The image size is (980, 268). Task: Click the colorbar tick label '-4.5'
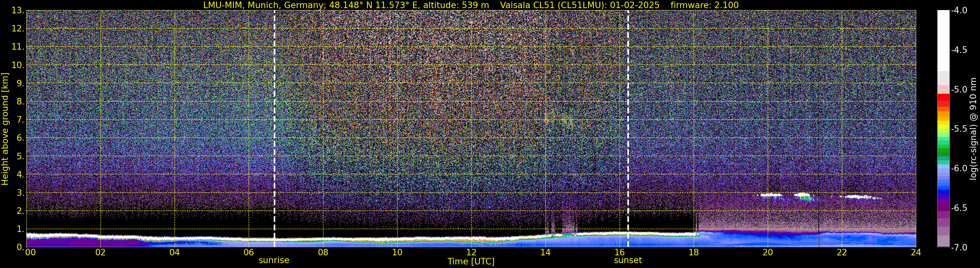[x=959, y=50]
